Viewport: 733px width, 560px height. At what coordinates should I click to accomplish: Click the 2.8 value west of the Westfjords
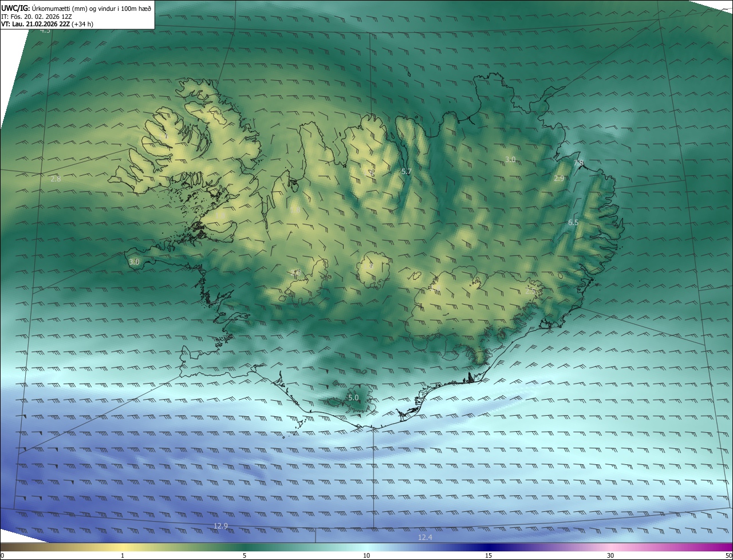pyautogui.click(x=56, y=179)
